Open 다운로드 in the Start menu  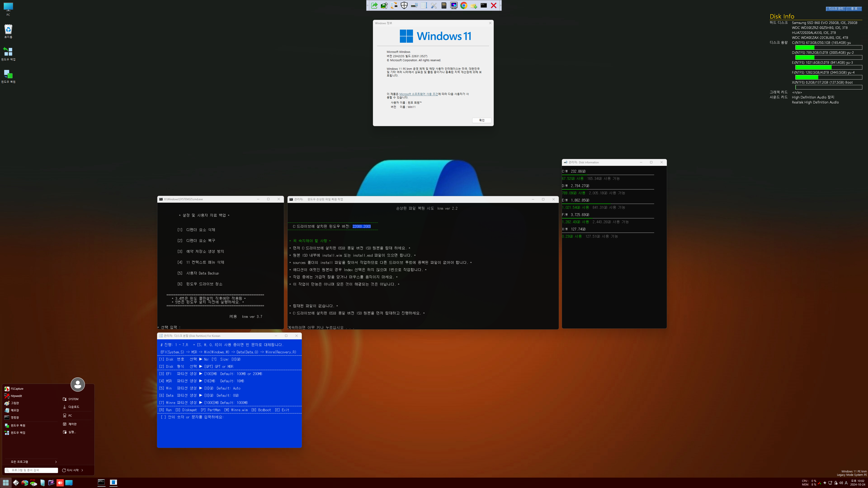pyautogui.click(x=71, y=407)
